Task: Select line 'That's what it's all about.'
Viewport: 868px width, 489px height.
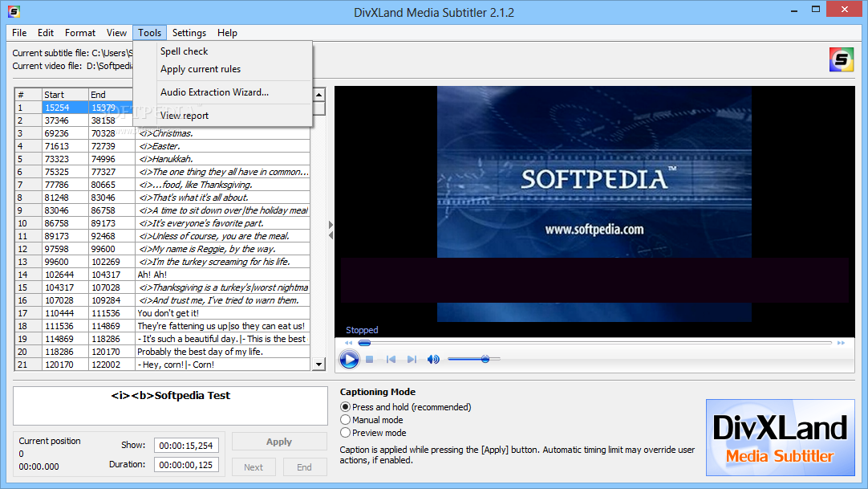Action: [x=222, y=198]
